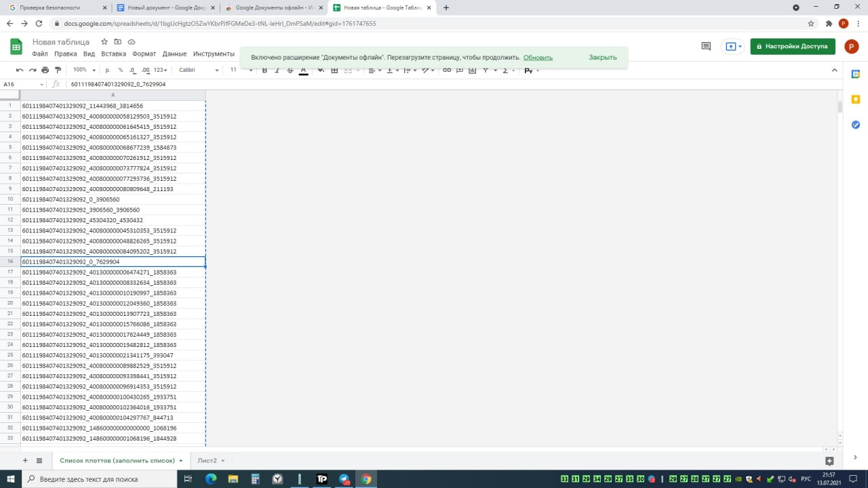Open the input tools Ру dropdown
Viewport: 868px width, 488px height.
click(x=532, y=70)
